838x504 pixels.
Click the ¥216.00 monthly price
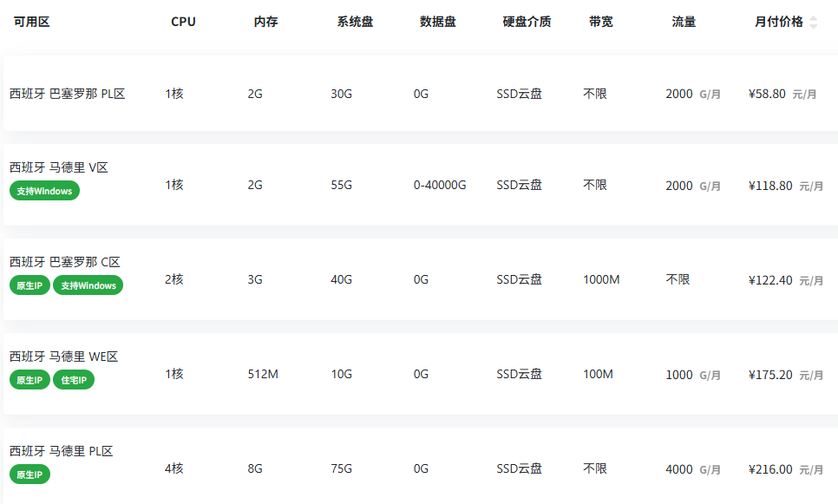pyautogui.click(x=770, y=469)
